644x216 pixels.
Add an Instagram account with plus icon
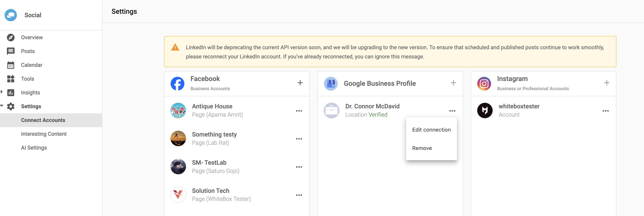(x=606, y=83)
